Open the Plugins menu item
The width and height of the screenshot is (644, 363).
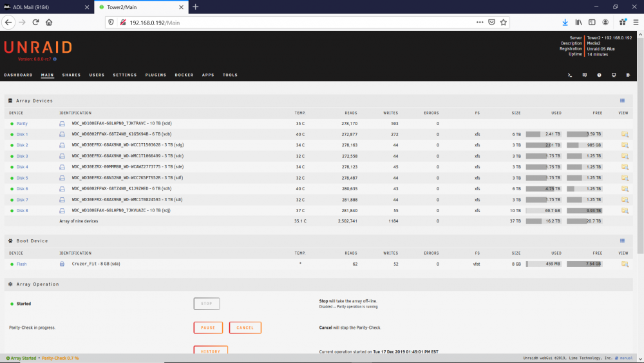click(156, 75)
